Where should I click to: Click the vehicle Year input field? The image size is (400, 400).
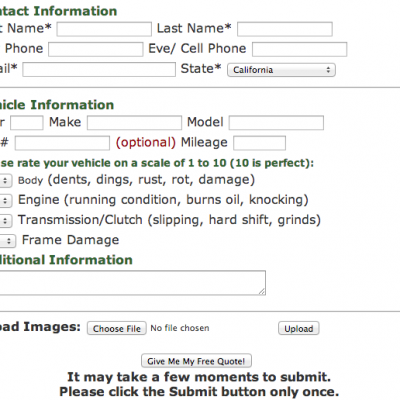click(27, 123)
